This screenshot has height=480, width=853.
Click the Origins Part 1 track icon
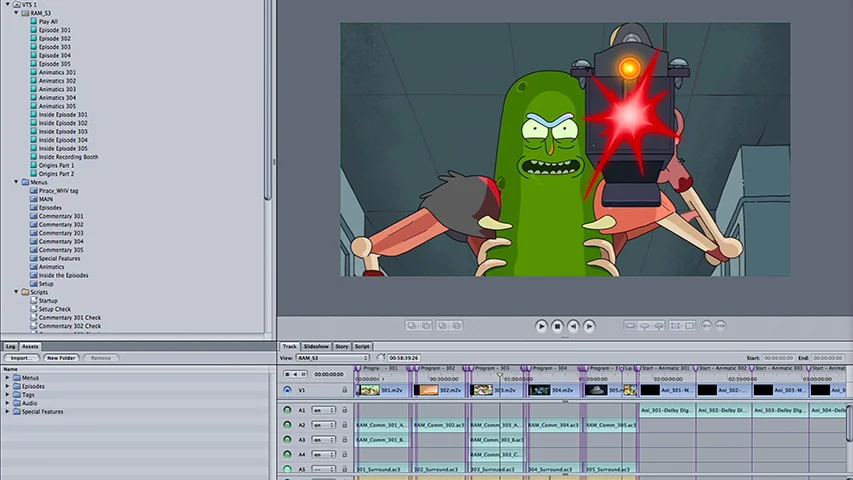(34, 165)
